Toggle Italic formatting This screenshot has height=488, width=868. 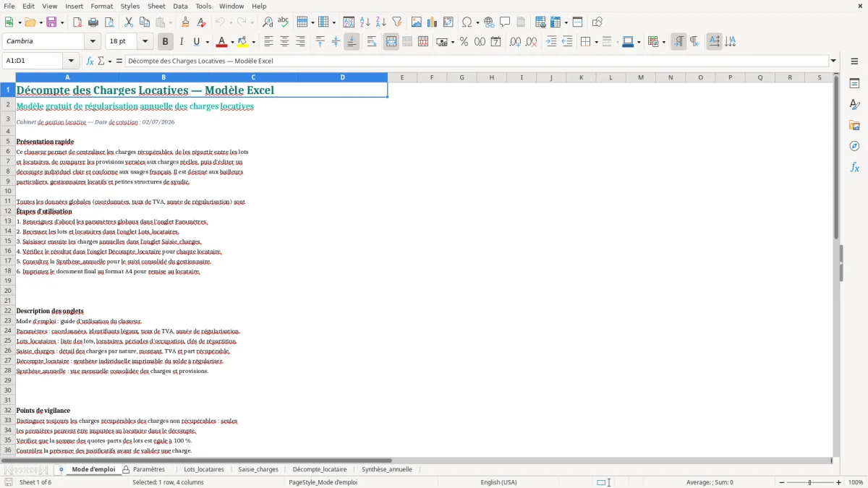click(181, 42)
